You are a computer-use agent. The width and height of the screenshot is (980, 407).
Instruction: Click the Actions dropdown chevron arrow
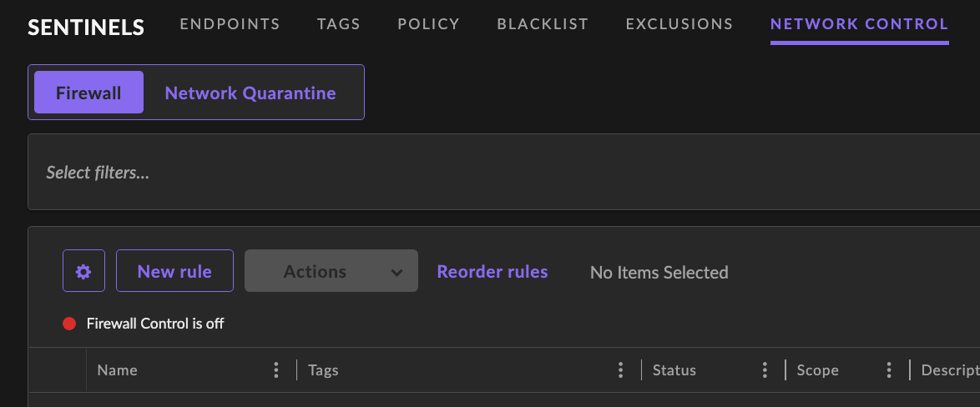pyautogui.click(x=397, y=273)
